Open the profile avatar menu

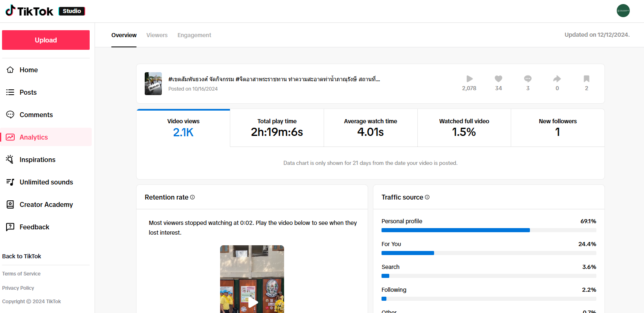623,11
